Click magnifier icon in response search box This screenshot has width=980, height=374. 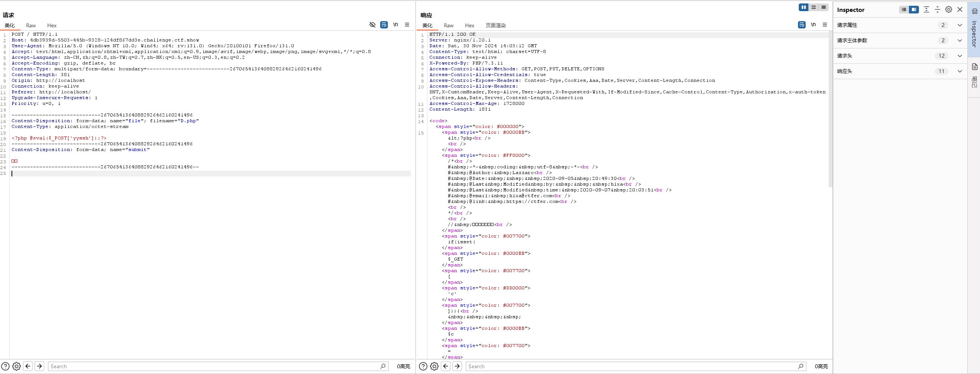(x=801, y=366)
